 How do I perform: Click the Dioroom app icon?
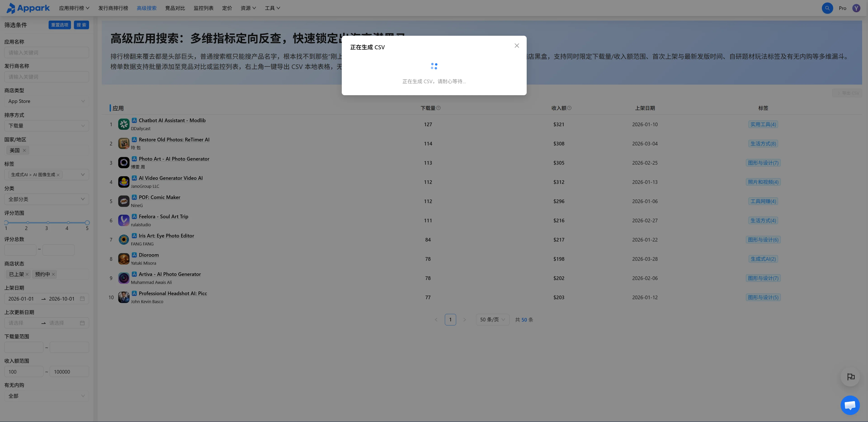(124, 259)
